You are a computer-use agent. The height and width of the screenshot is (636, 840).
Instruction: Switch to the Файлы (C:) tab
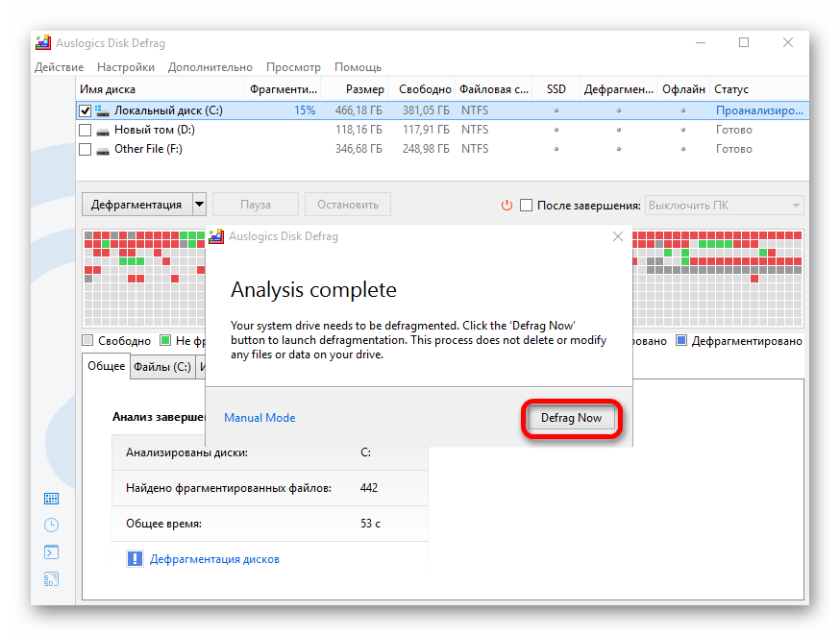point(161,367)
